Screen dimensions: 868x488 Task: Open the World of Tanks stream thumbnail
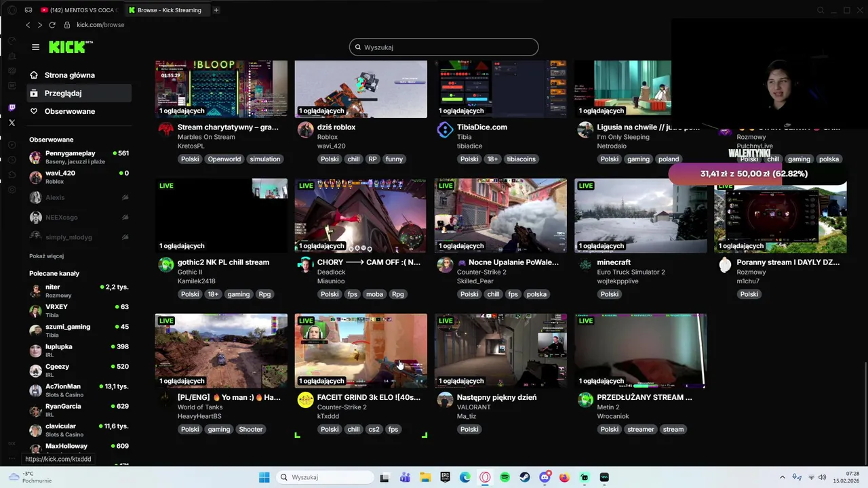tap(221, 350)
